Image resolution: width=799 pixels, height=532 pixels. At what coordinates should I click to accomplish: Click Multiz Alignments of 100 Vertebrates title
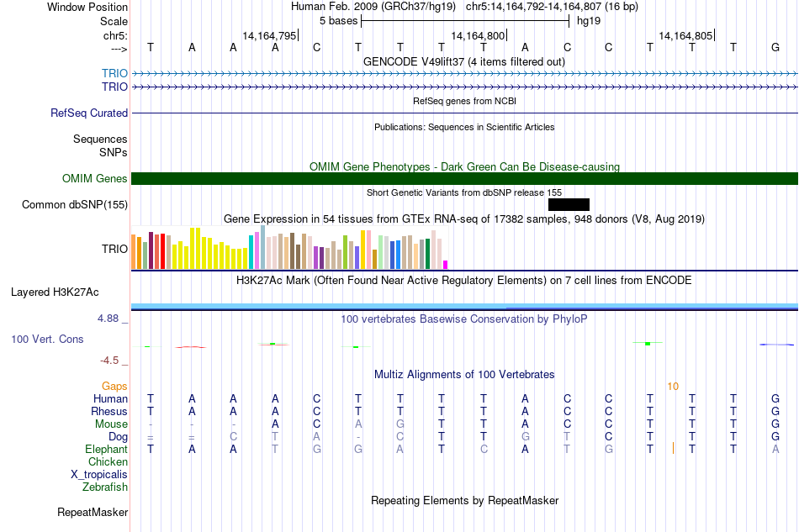[464, 375]
